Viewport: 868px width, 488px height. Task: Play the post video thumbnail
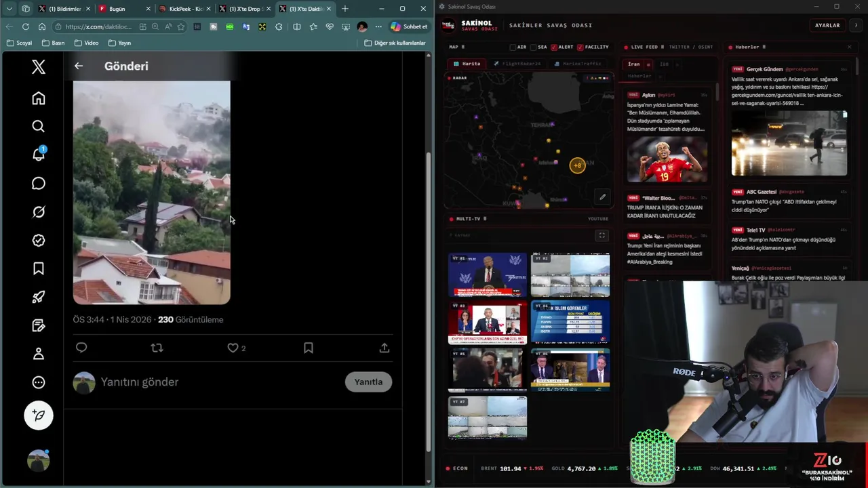[x=152, y=192]
